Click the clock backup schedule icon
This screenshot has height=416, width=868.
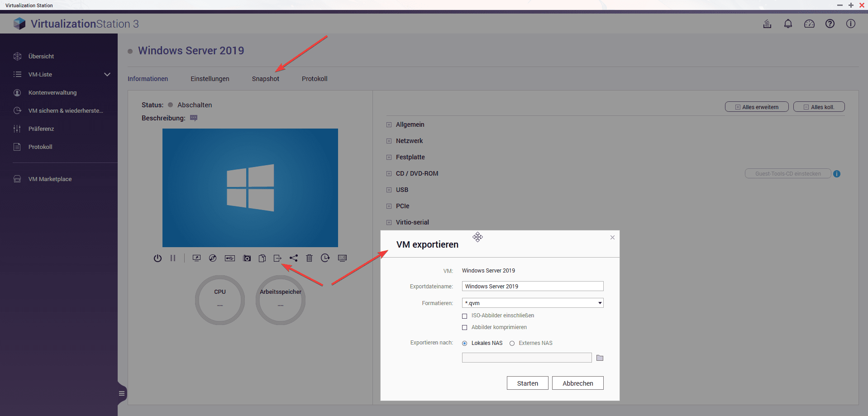pyautogui.click(x=325, y=258)
